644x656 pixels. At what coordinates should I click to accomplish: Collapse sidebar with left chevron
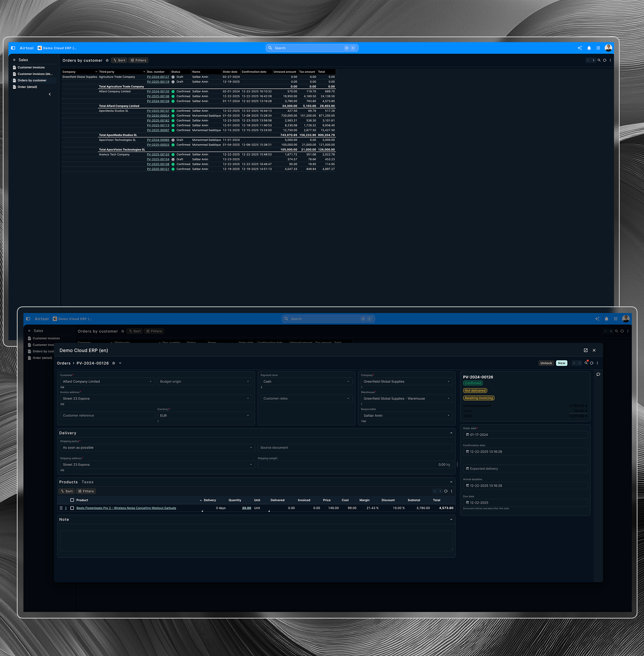click(50, 94)
